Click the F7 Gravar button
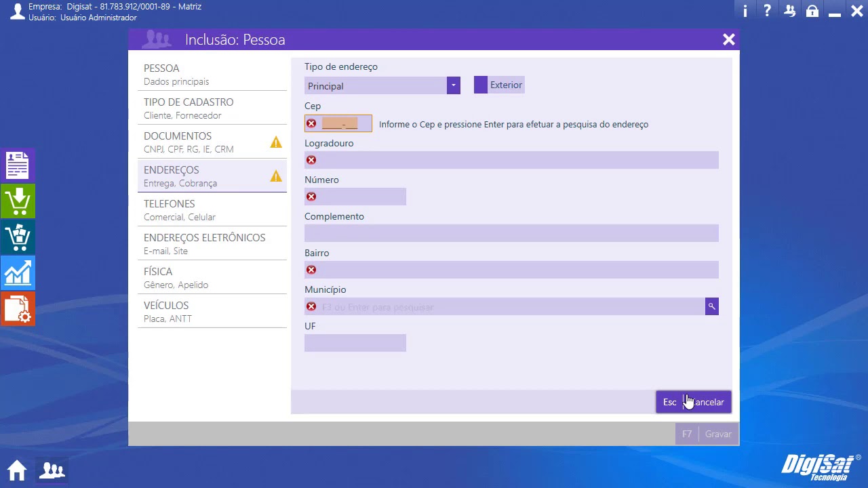The image size is (868, 488). [707, 434]
